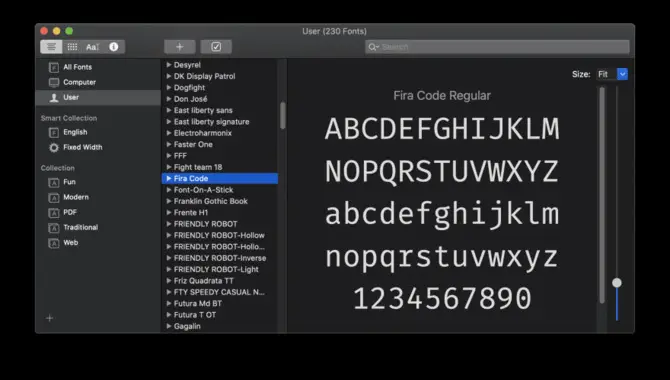Expand the Gagalin font family
Screen dimensions: 670x380
pyautogui.click(x=169, y=326)
